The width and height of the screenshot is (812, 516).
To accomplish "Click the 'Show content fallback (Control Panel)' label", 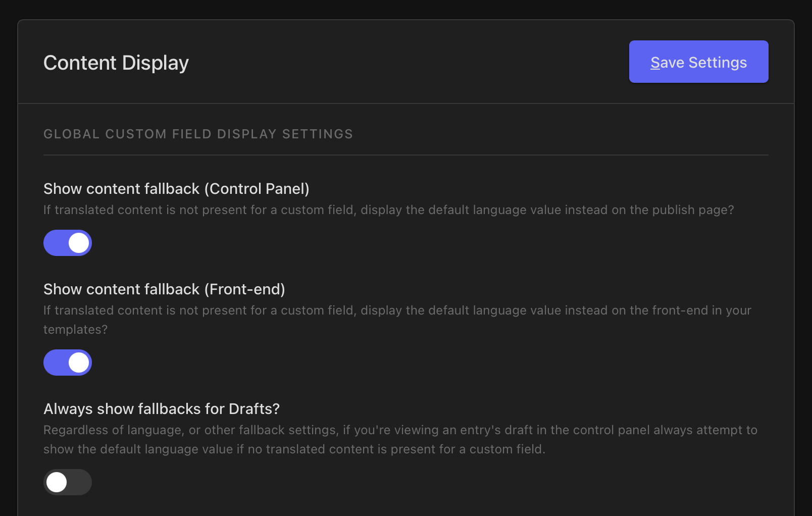I will tap(176, 189).
